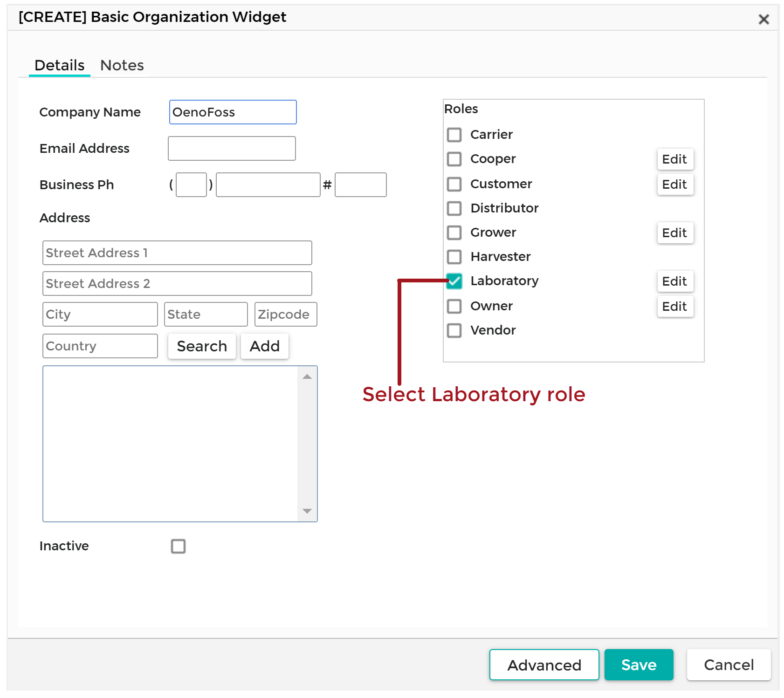Mark the organization as Inactive

click(x=179, y=546)
